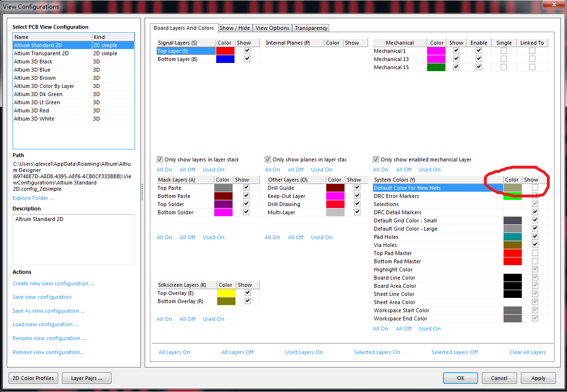The width and height of the screenshot is (567, 392).
Task: Toggle Mechanical 13 Enable checkbox
Action: click(479, 59)
